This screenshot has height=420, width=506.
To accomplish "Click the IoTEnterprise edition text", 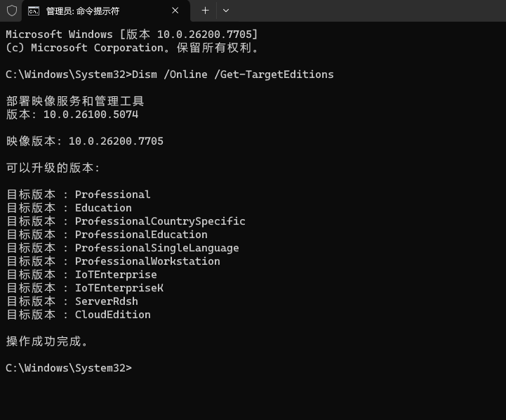I will point(116,275).
